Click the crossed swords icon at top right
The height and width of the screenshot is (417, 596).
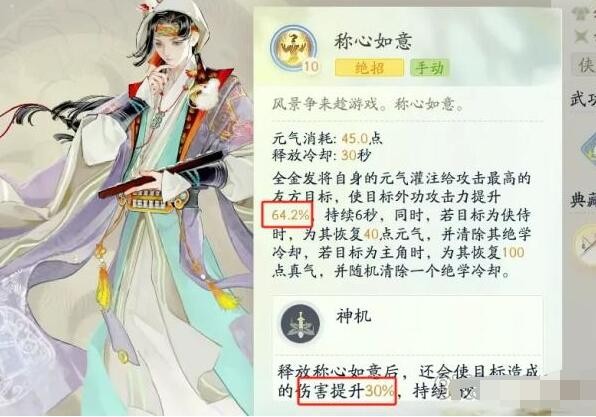[582, 36]
